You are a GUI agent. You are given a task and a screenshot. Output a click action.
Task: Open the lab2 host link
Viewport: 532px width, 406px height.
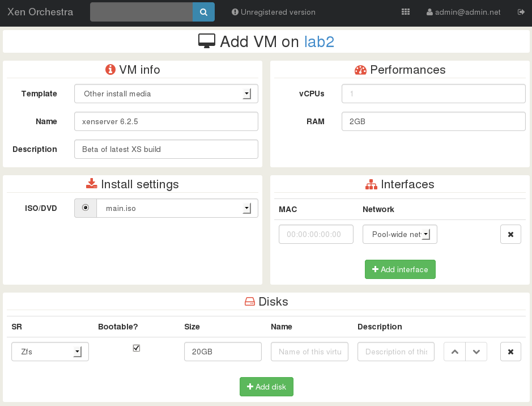pyautogui.click(x=320, y=42)
